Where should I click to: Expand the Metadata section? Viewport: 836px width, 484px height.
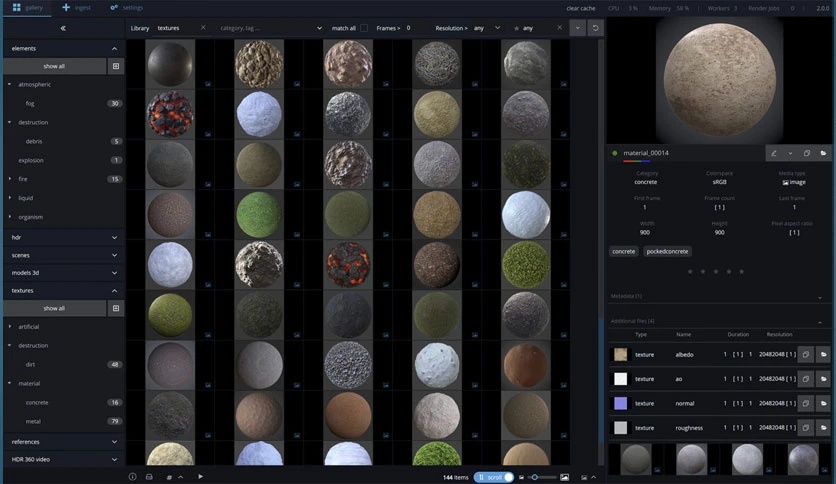(820, 297)
